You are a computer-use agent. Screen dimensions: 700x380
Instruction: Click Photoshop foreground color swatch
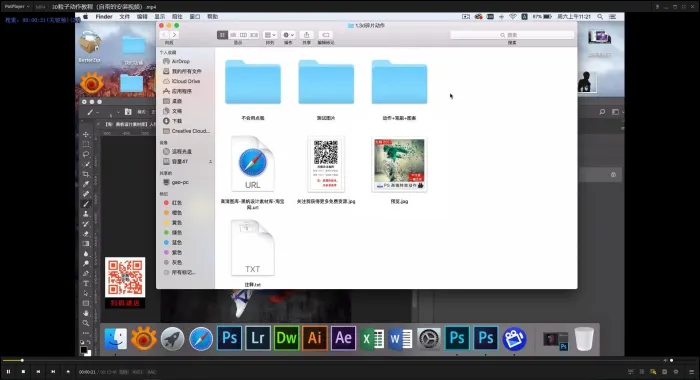pos(83,351)
